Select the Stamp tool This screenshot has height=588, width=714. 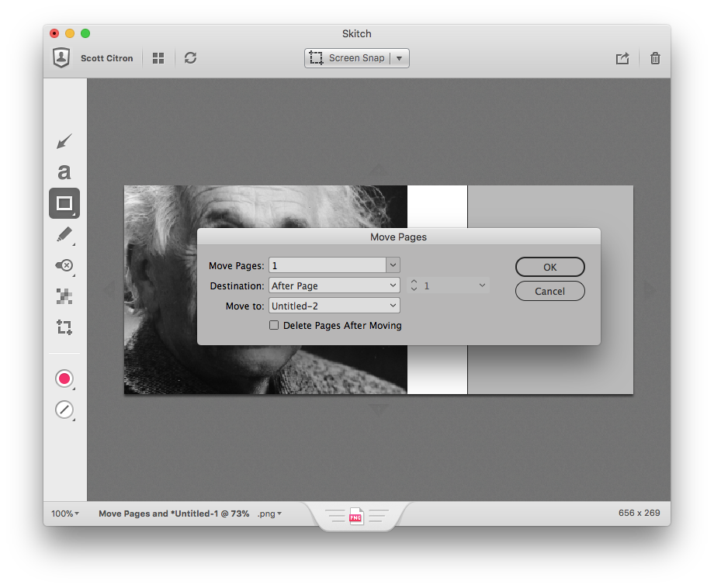[x=64, y=265]
